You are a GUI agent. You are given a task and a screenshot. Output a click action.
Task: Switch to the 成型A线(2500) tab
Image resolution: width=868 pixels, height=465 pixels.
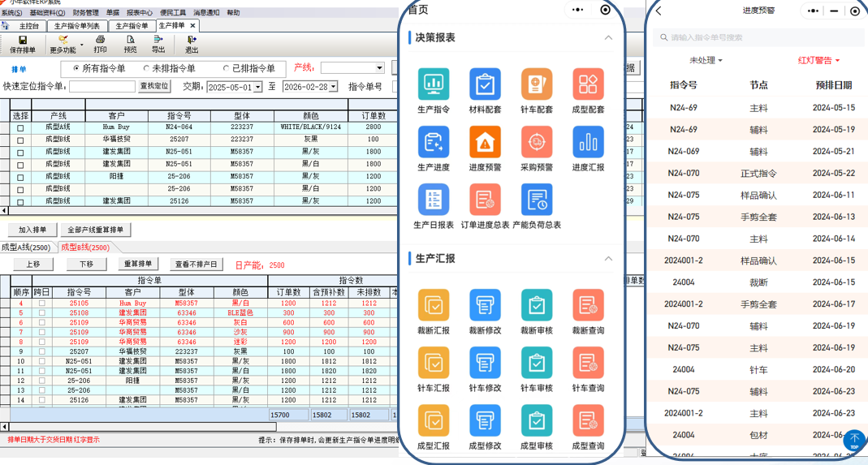[26, 248]
